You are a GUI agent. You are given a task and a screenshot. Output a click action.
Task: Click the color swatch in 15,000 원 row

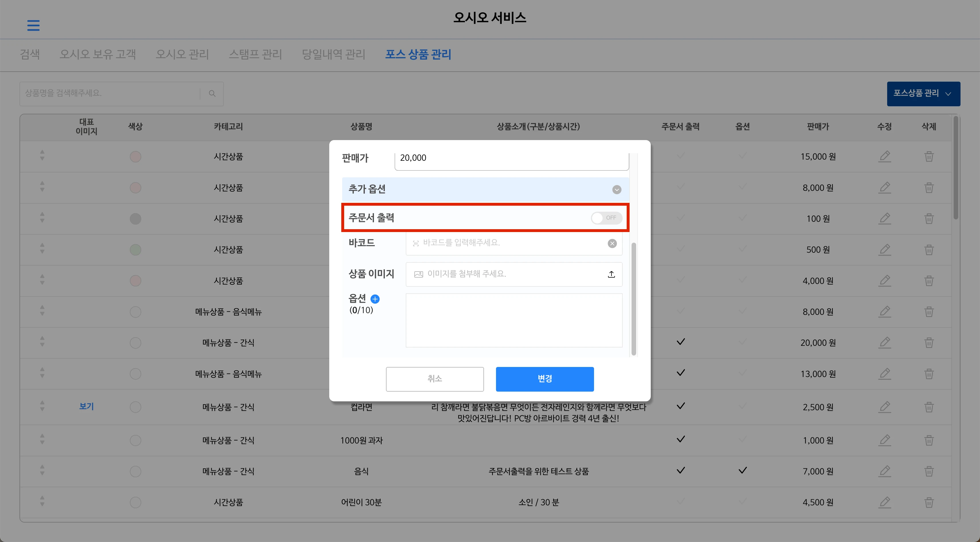click(136, 157)
